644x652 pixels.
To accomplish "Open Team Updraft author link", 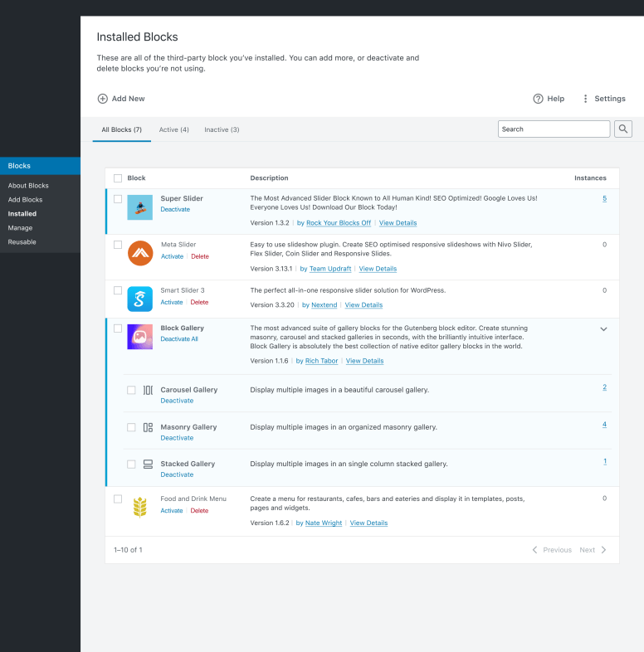I will pyautogui.click(x=330, y=269).
